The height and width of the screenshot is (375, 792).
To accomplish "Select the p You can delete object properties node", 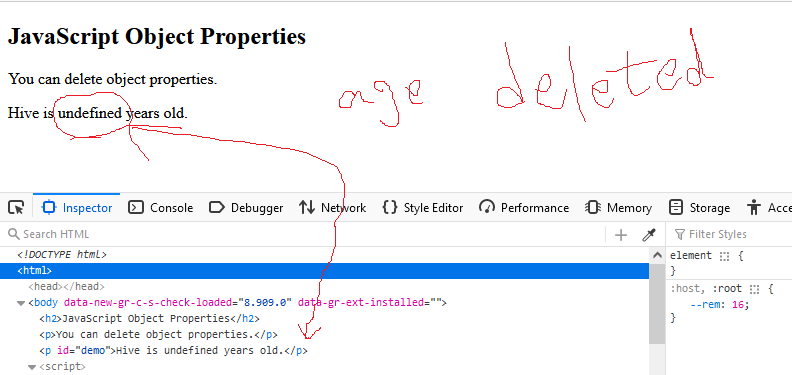I will point(159,335).
